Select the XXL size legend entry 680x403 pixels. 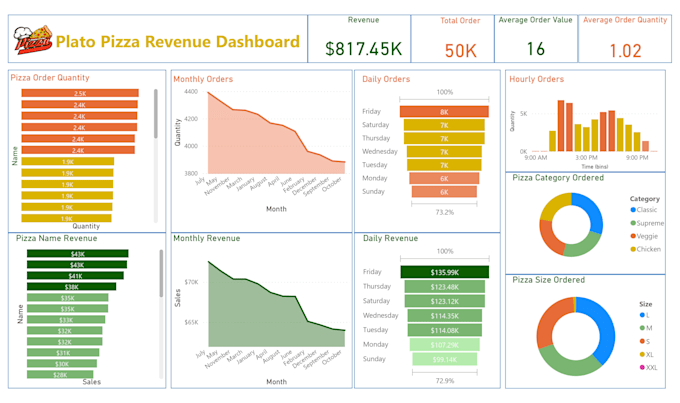click(648, 367)
